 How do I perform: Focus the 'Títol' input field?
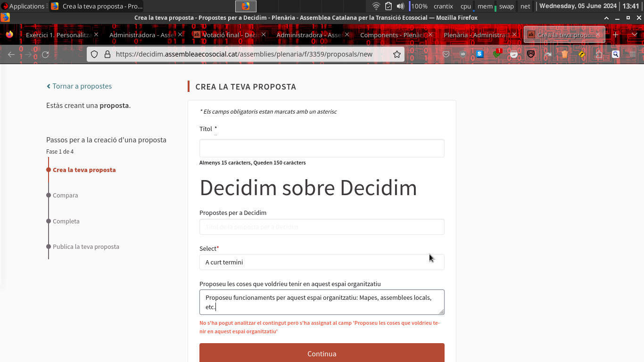click(322, 148)
